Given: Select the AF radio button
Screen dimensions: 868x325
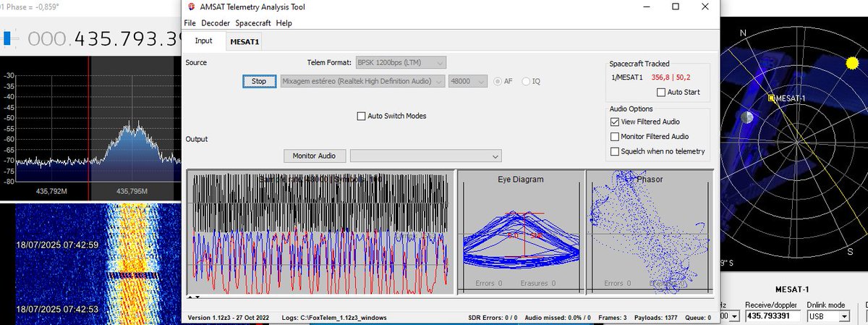Looking at the screenshot, I should click(497, 81).
